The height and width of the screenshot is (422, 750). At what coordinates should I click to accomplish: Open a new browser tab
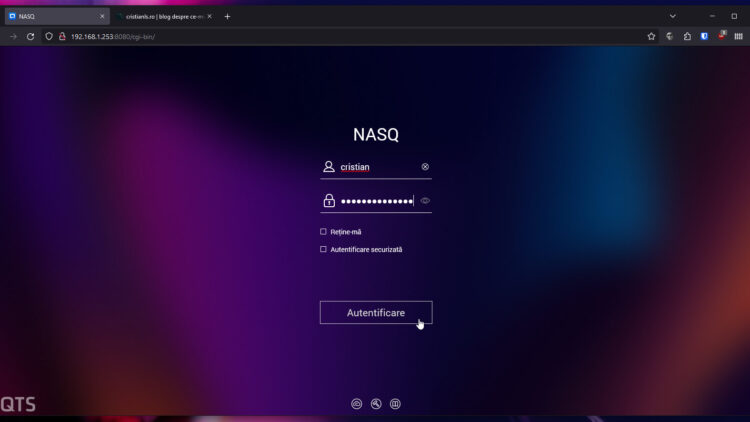click(x=227, y=16)
